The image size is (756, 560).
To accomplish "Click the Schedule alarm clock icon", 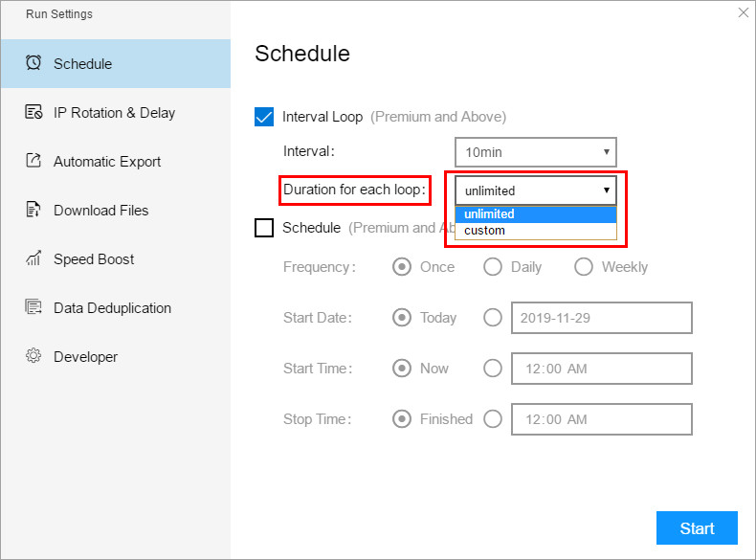I will pyautogui.click(x=33, y=63).
